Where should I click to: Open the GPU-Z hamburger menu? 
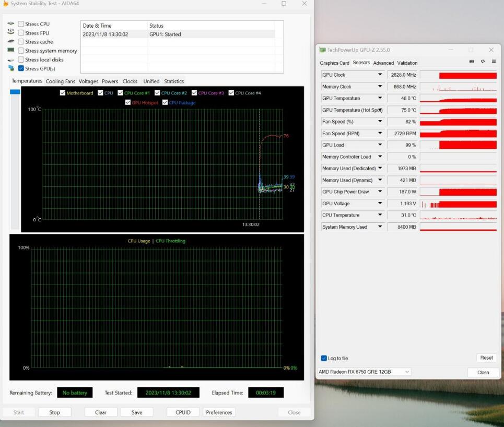point(494,62)
